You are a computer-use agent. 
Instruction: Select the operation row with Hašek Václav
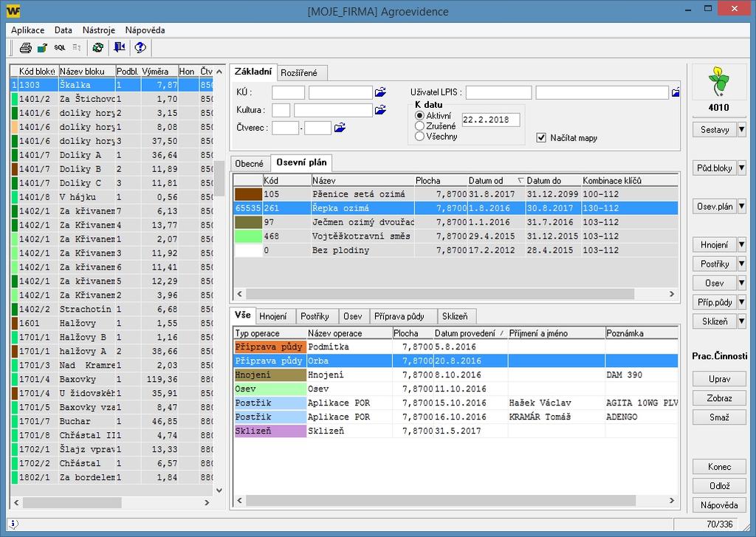pyautogui.click(x=456, y=403)
